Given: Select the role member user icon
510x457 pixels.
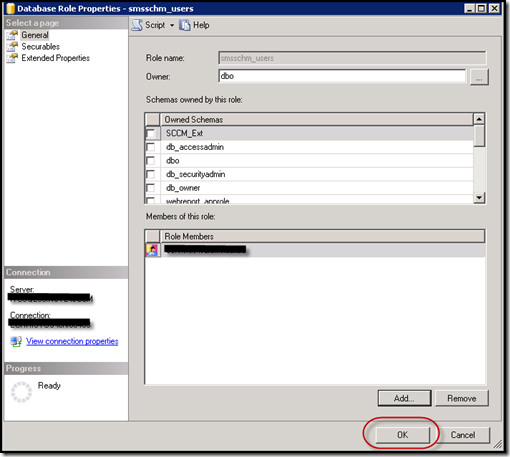Looking at the screenshot, I should click(x=152, y=250).
